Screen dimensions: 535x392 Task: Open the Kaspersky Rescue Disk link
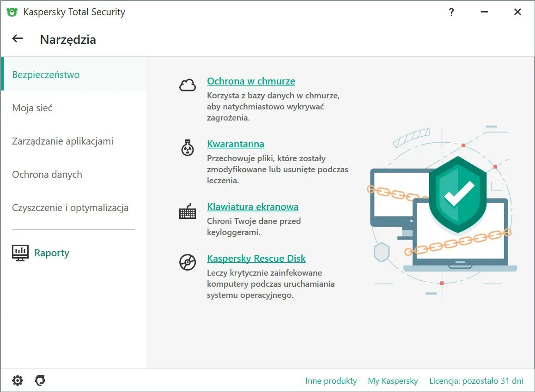tap(256, 259)
